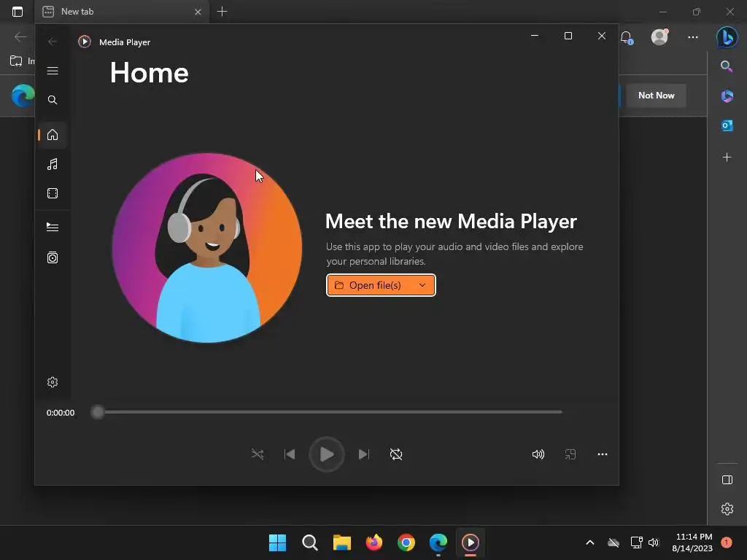Open the notification badge in system tray
Viewport: 747px width, 560px height.
[727, 542]
